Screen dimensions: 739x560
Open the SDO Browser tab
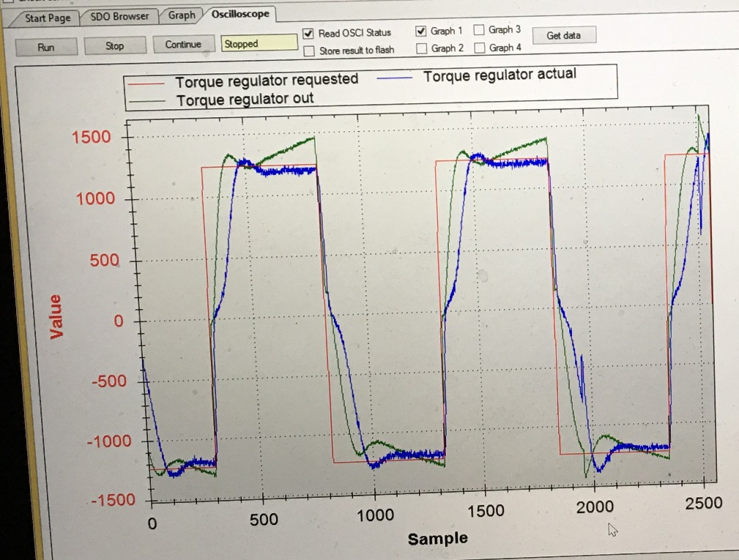(119, 16)
